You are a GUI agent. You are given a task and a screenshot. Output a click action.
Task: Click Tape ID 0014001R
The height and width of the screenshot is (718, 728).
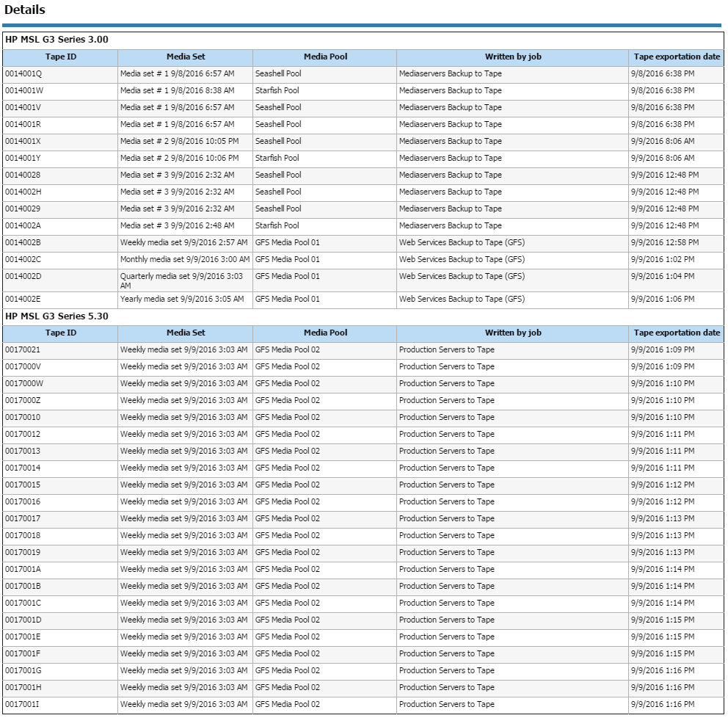(x=60, y=125)
